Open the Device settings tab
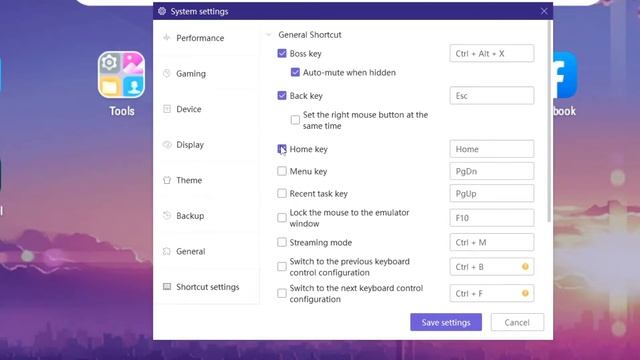The height and width of the screenshot is (360, 640). pos(206,109)
